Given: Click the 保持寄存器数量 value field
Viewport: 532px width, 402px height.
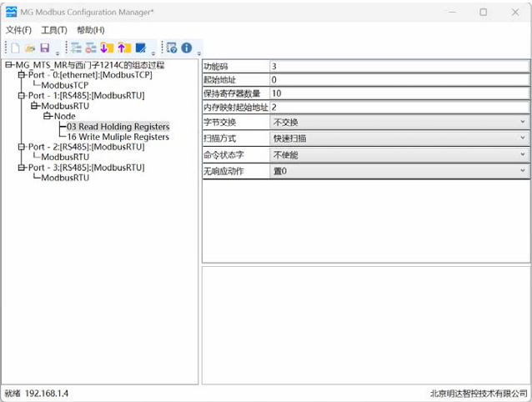Looking at the screenshot, I should pyautogui.click(x=399, y=93).
